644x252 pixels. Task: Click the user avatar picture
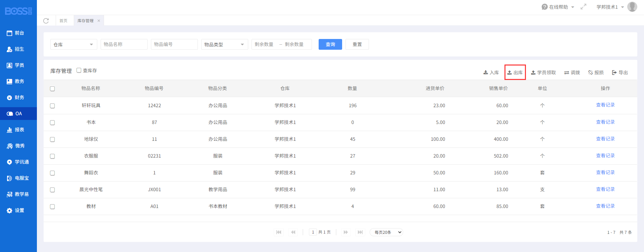point(632,7)
